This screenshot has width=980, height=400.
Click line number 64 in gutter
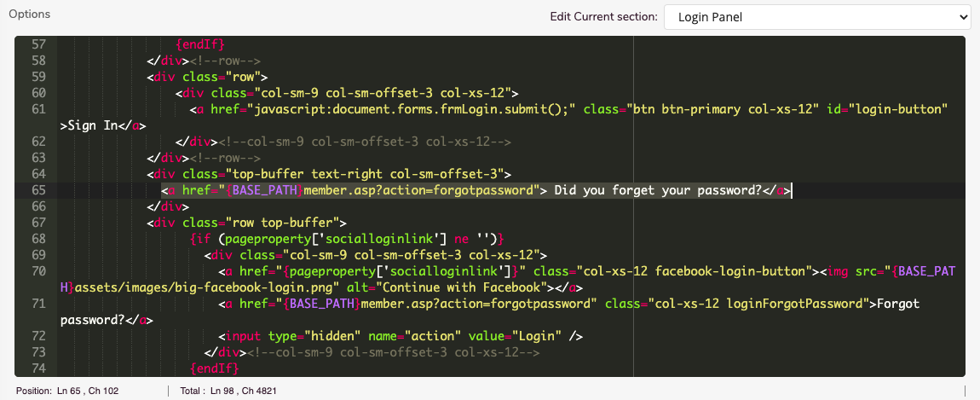click(x=37, y=174)
